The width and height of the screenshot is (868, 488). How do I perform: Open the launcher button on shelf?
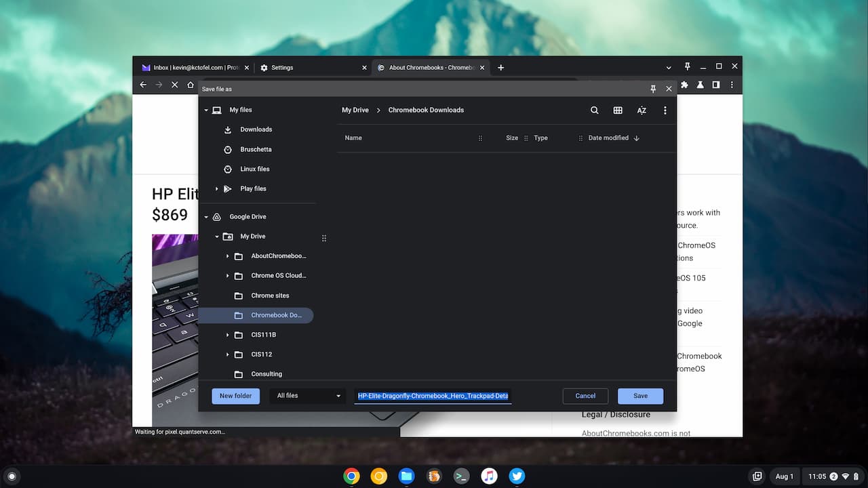click(12, 476)
